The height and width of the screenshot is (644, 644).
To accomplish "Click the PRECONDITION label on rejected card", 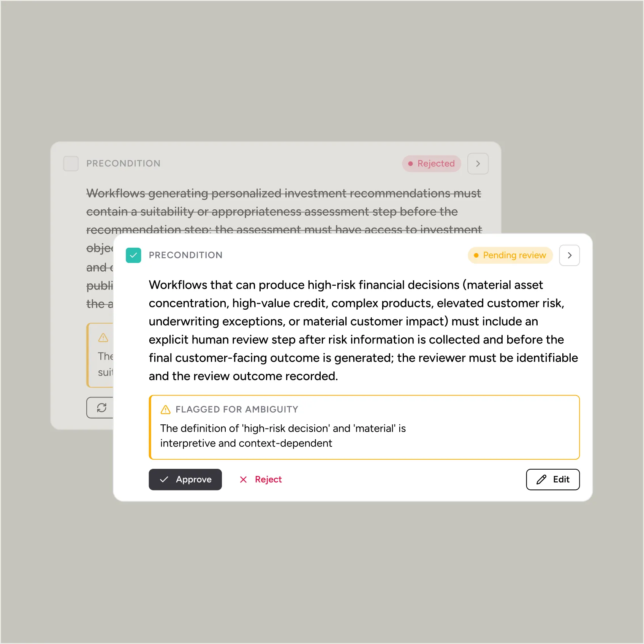I will 123,163.
